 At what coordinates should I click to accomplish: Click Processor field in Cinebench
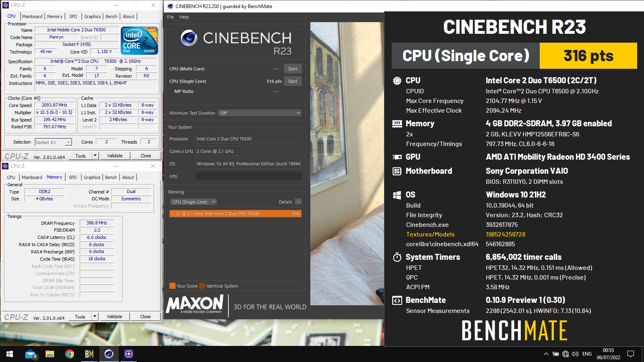[x=248, y=139]
